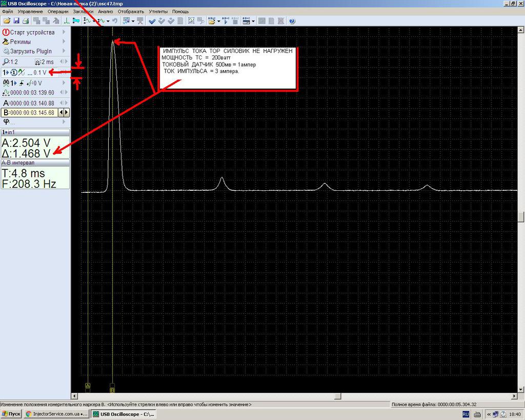This screenshot has width=525, height=420.
Task: Click the printer icon in toolbar
Action: (26, 21)
